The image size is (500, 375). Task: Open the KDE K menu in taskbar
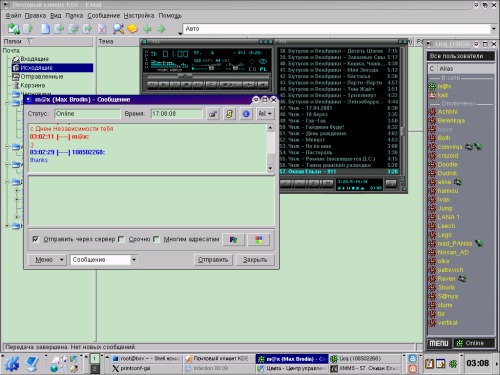coord(11,364)
